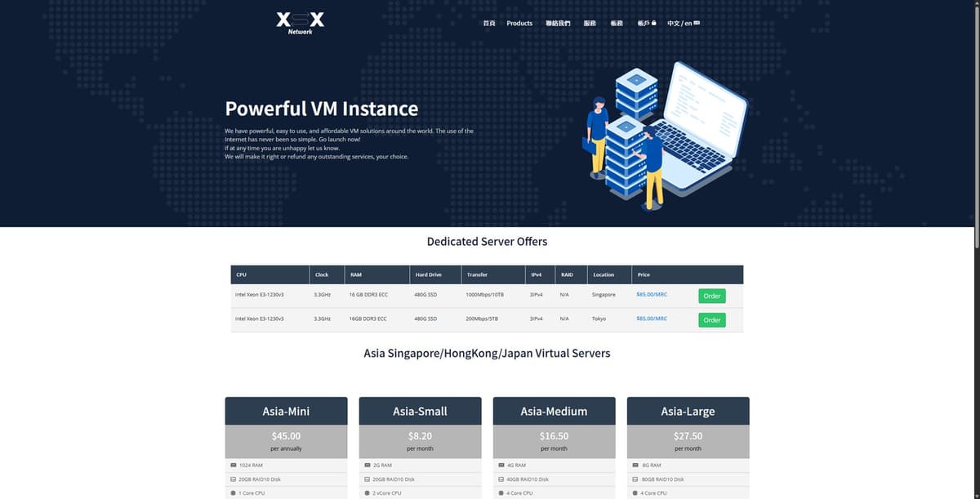Click the Singapore location cell

(x=604, y=294)
